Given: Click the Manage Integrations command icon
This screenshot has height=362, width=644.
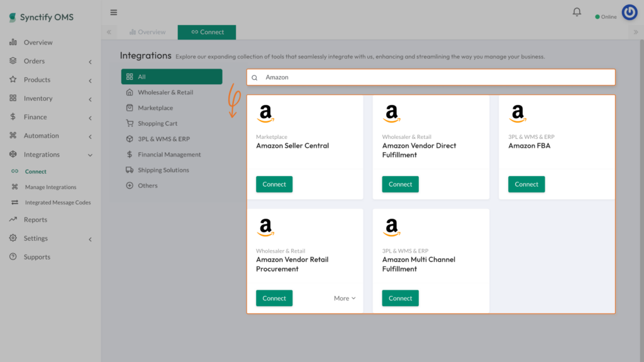Looking at the screenshot, I should click(x=15, y=187).
